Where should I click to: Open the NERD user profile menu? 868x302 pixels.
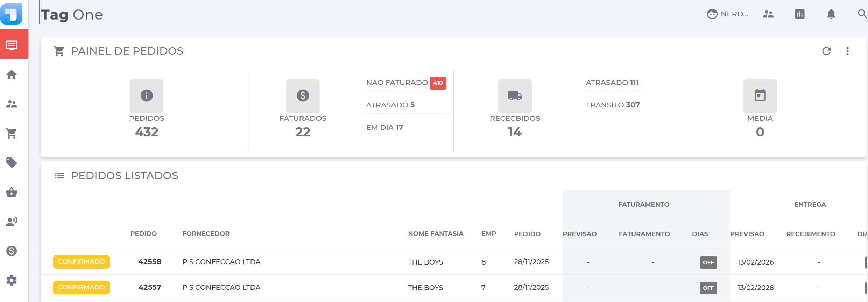click(728, 14)
